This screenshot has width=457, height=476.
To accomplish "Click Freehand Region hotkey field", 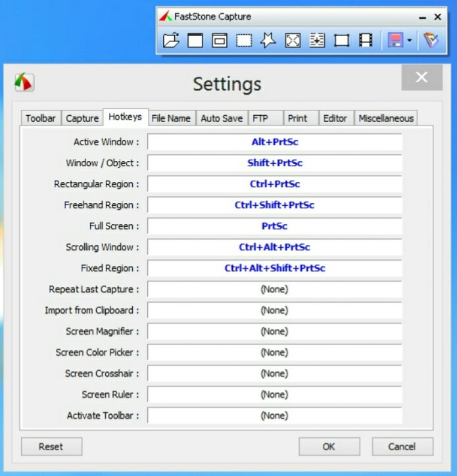I will 275,205.
